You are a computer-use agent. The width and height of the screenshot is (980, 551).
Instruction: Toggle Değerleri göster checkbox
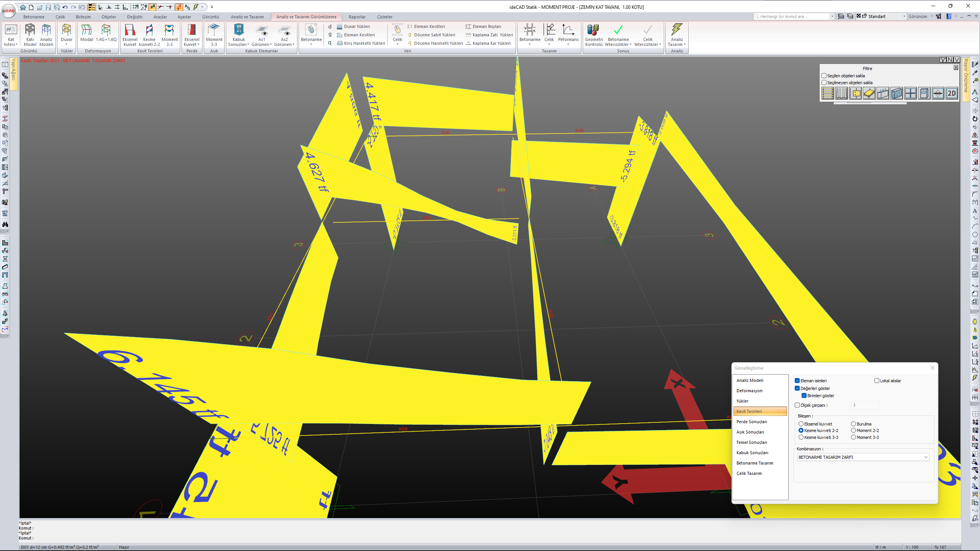[x=797, y=388]
